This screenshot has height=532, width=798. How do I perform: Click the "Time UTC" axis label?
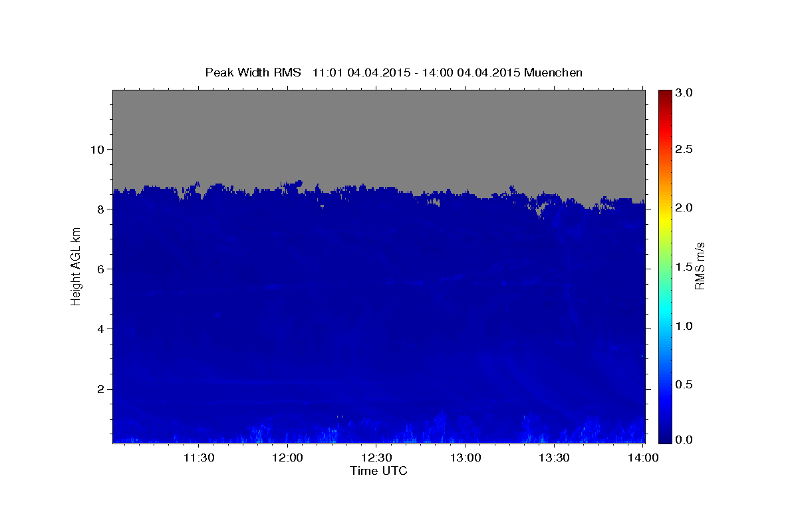coord(378,471)
